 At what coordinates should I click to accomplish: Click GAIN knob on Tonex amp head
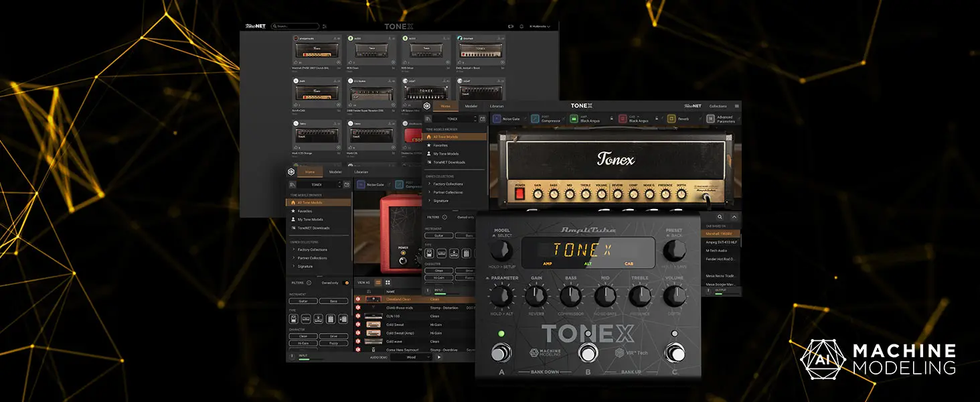pos(537,194)
